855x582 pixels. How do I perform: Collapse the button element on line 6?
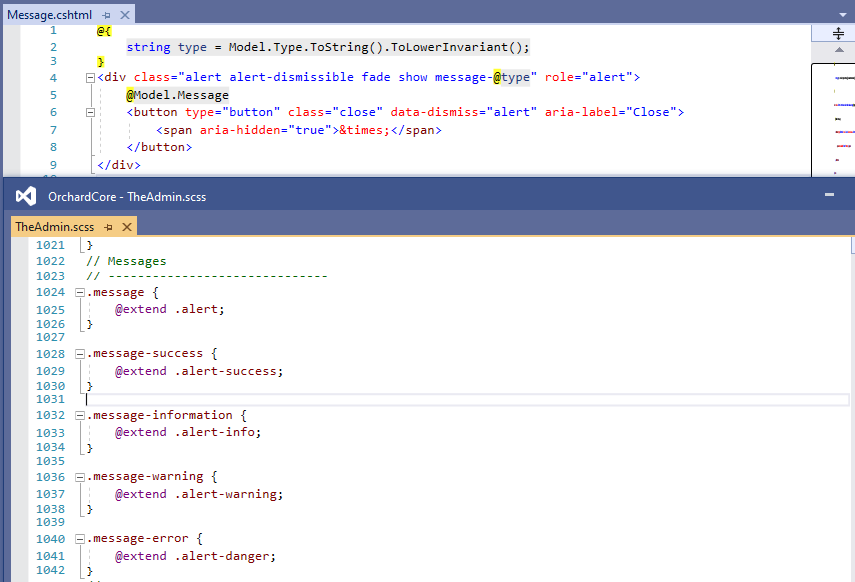click(x=91, y=112)
